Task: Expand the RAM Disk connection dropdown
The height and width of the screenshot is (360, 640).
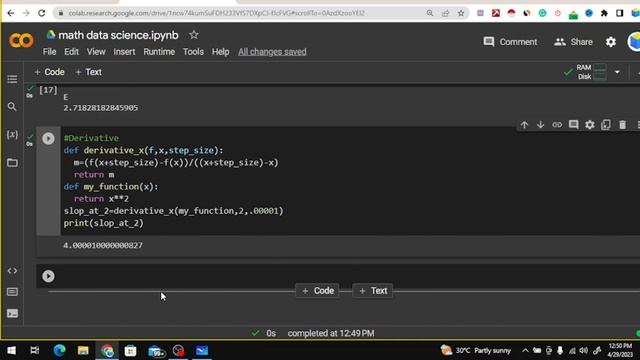Action: (617, 72)
